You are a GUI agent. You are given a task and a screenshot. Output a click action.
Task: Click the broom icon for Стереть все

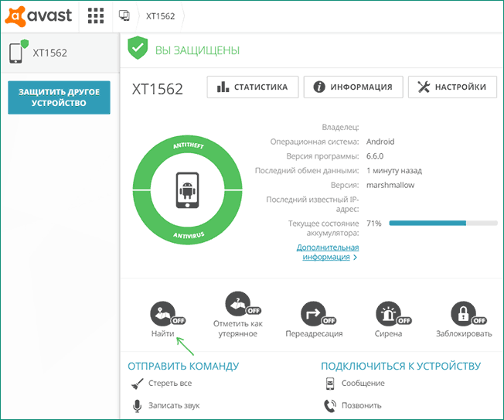(138, 384)
